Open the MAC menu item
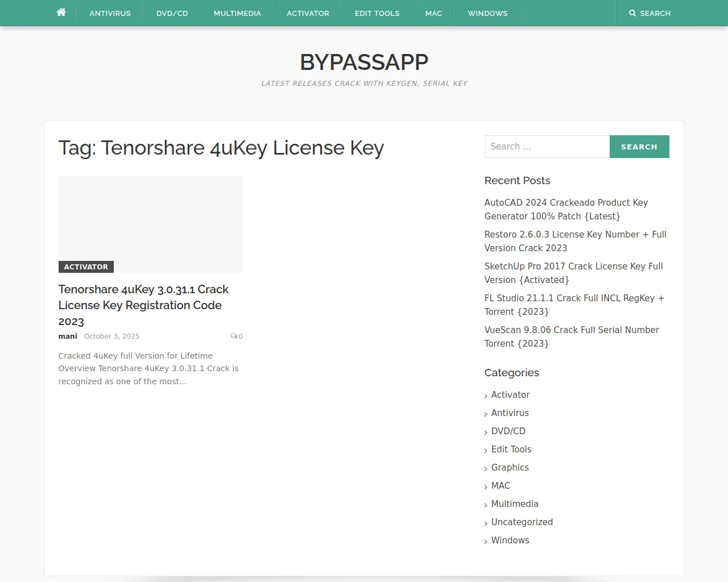 click(434, 13)
